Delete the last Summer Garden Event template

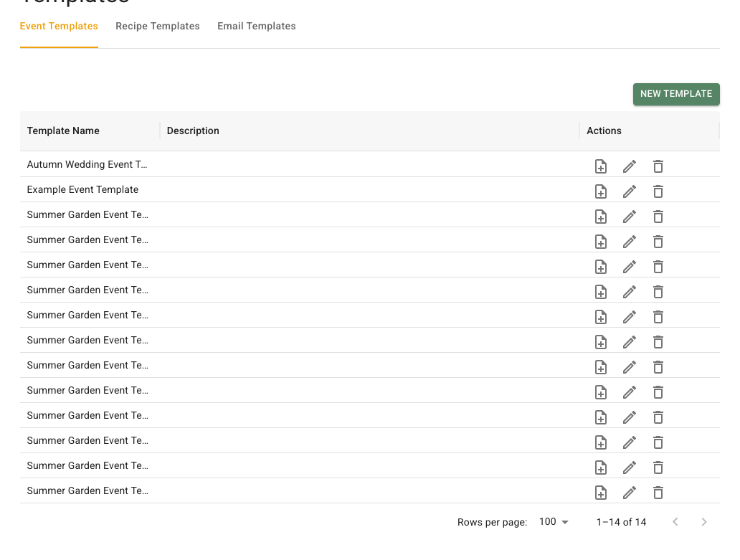tap(658, 493)
